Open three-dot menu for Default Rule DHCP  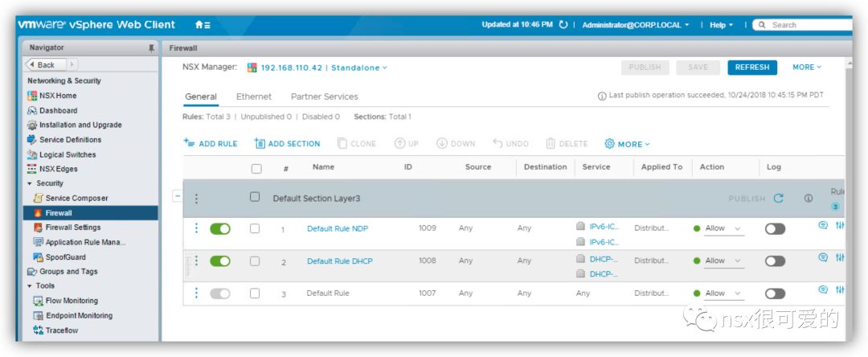tap(196, 261)
